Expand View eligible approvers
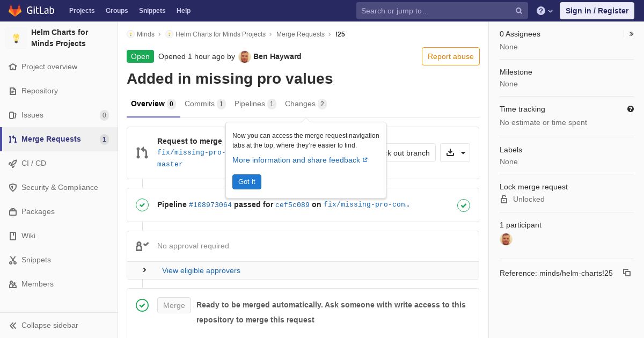 pyautogui.click(x=201, y=270)
